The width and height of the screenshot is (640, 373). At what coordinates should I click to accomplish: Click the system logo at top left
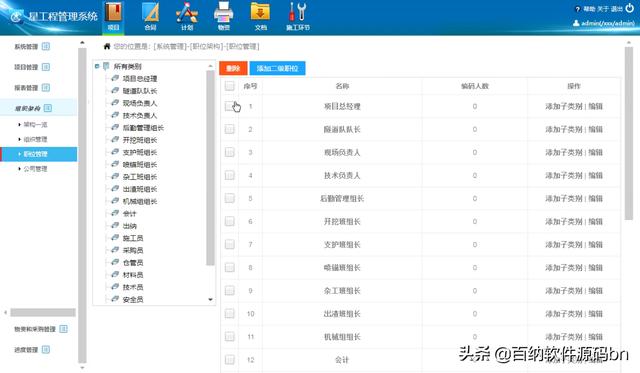tap(16, 16)
